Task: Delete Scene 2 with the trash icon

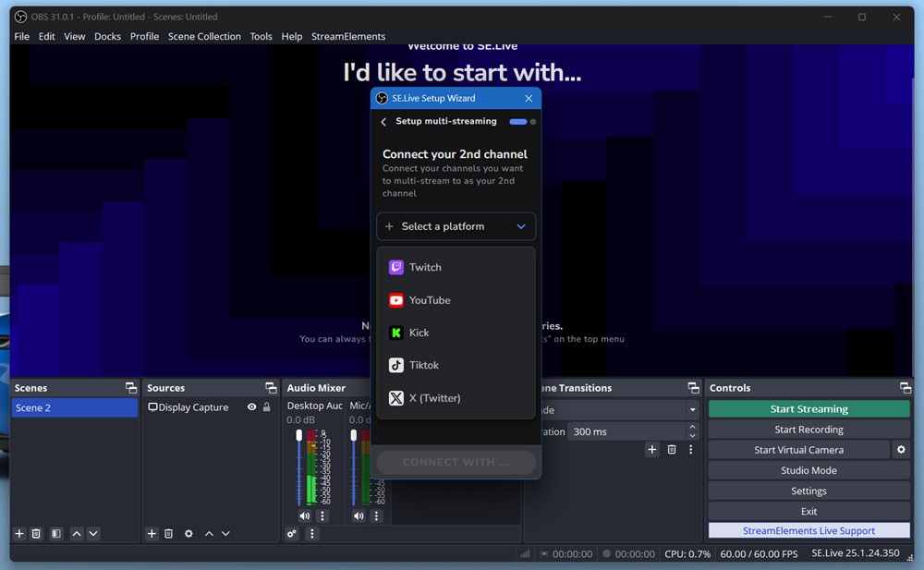Action: coord(36,534)
